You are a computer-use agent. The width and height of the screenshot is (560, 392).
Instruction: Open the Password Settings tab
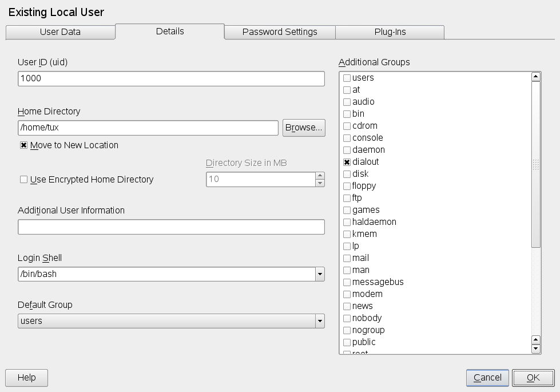tap(280, 32)
